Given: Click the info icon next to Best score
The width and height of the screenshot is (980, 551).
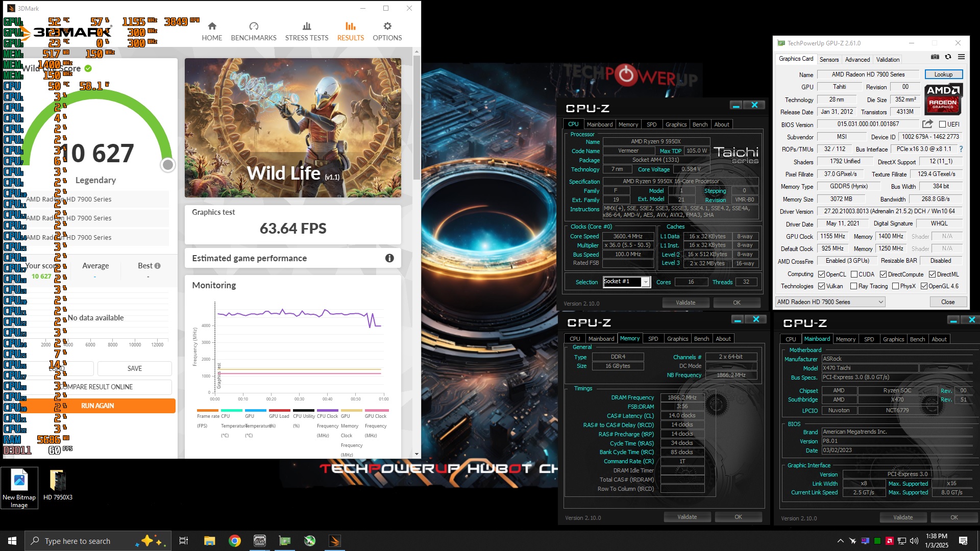Looking at the screenshot, I should coord(158,266).
